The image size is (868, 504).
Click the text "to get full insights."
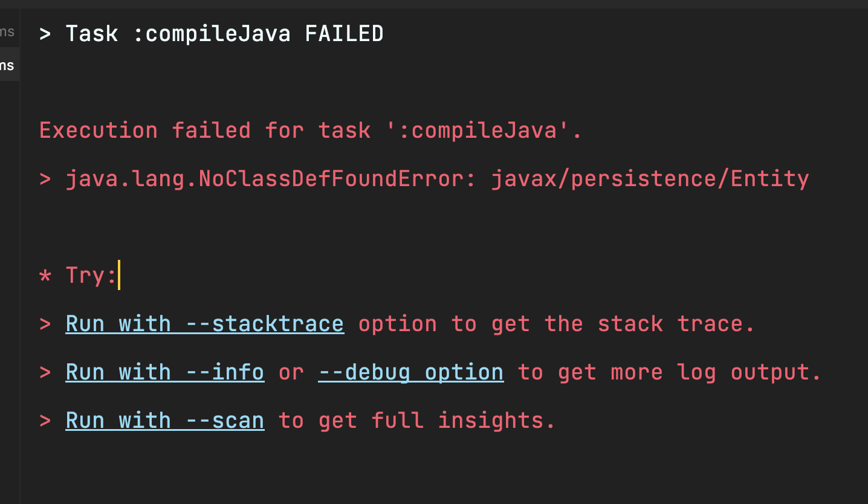[x=416, y=421]
